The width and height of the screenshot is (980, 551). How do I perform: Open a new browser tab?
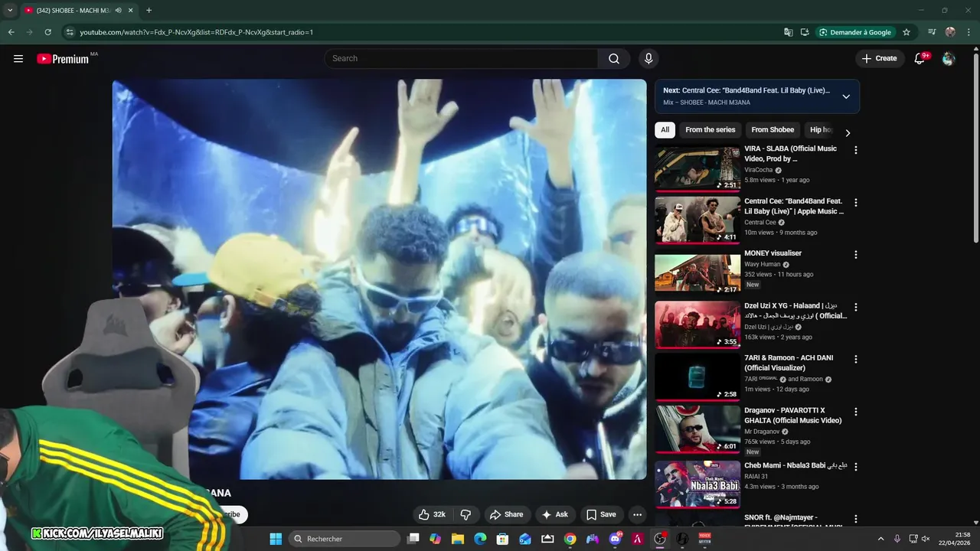click(x=149, y=11)
